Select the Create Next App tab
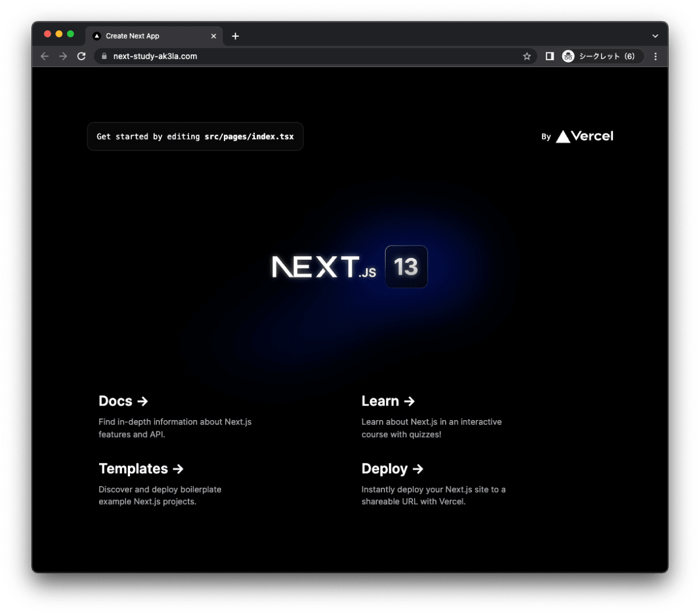 [x=154, y=36]
